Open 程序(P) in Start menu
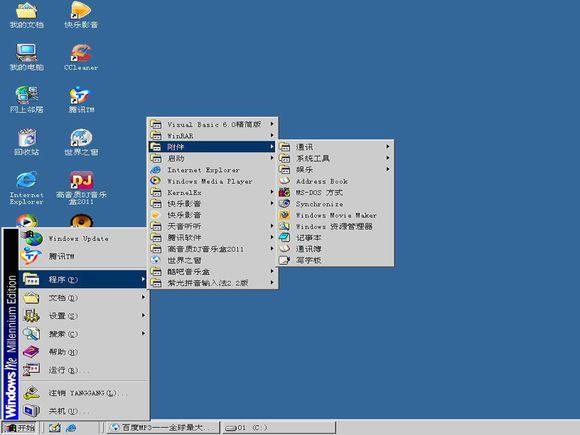The height and width of the screenshot is (435, 580). click(x=84, y=279)
